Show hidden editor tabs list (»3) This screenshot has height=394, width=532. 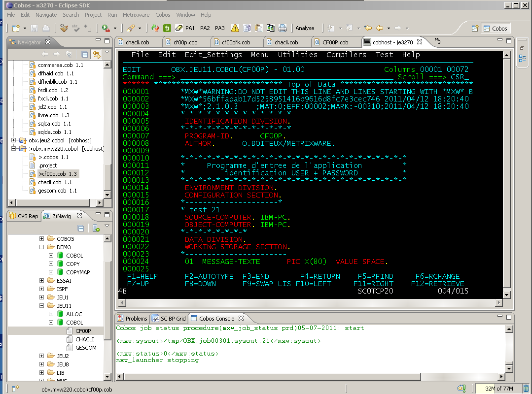coord(437,41)
